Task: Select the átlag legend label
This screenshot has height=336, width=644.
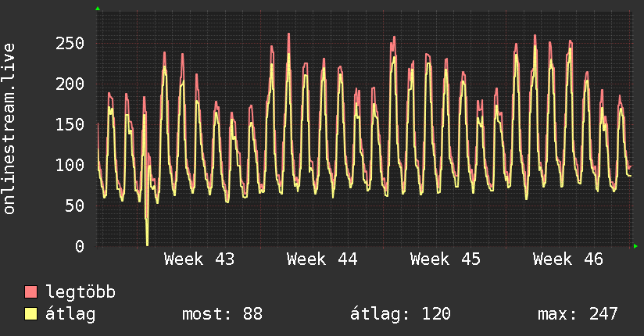Action: [70, 315]
